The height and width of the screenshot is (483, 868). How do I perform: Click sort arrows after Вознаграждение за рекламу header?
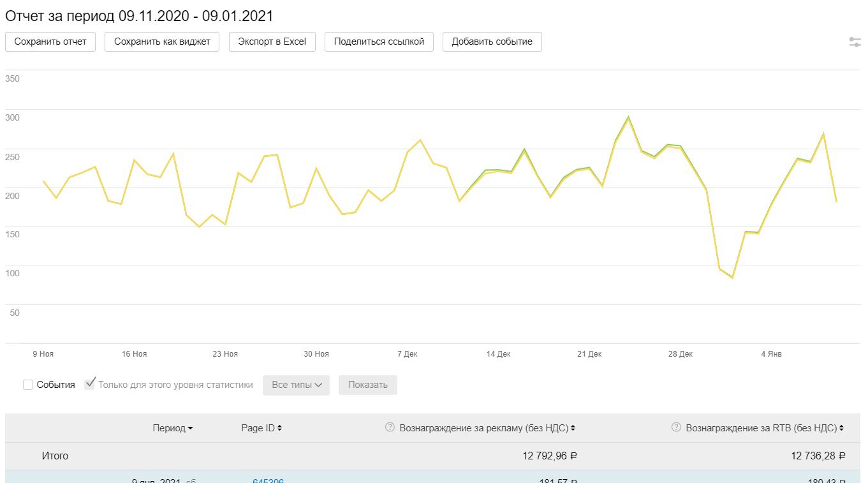[x=573, y=428]
